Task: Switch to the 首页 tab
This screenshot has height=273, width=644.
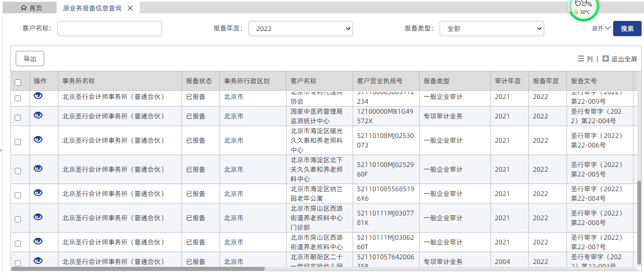Action: pos(31,8)
